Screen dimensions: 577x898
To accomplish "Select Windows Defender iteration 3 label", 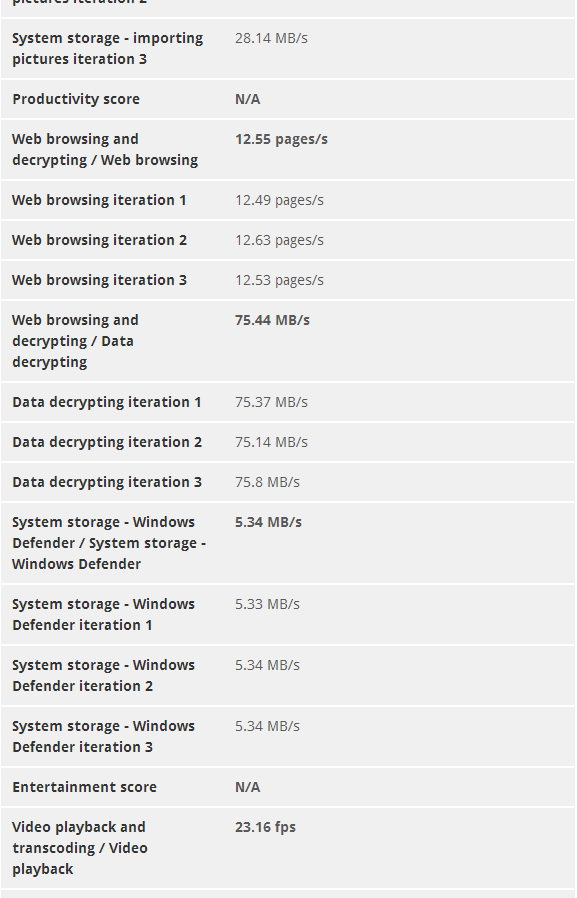I will (103, 736).
